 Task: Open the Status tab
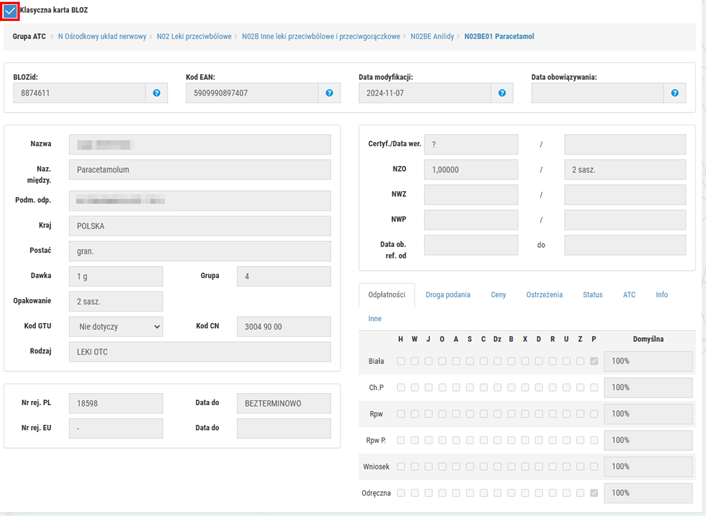coord(593,295)
